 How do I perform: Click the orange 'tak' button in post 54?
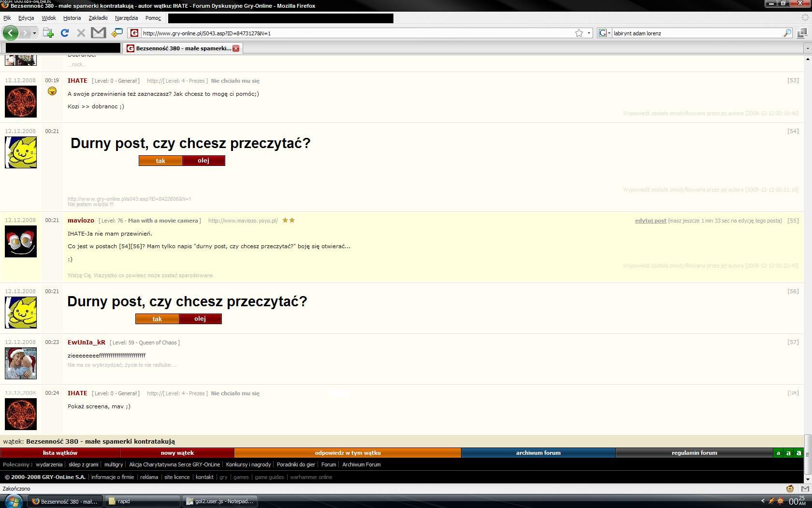[x=160, y=161]
